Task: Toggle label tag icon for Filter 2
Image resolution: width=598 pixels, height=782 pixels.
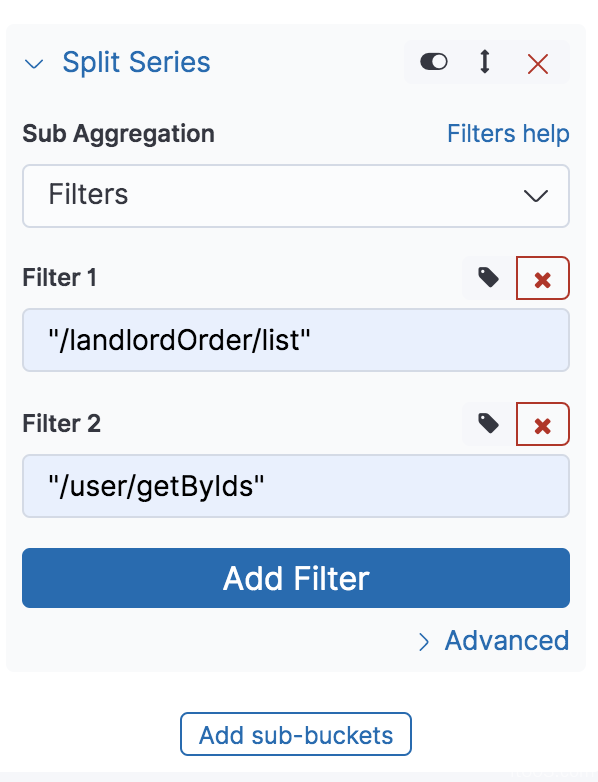Action: [x=488, y=424]
